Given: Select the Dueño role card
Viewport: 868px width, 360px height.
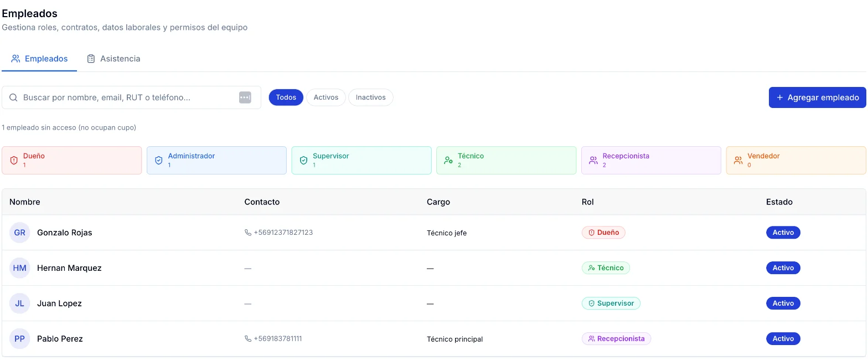Looking at the screenshot, I should coord(72,160).
